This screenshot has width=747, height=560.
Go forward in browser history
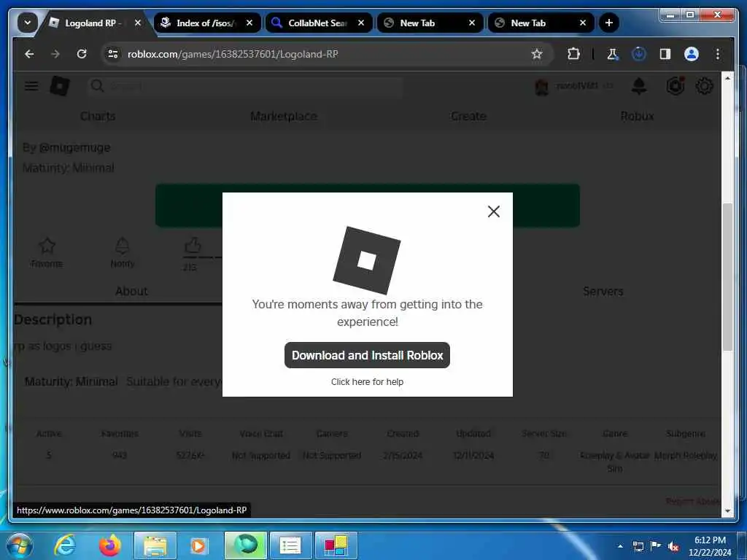click(x=55, y=54)
